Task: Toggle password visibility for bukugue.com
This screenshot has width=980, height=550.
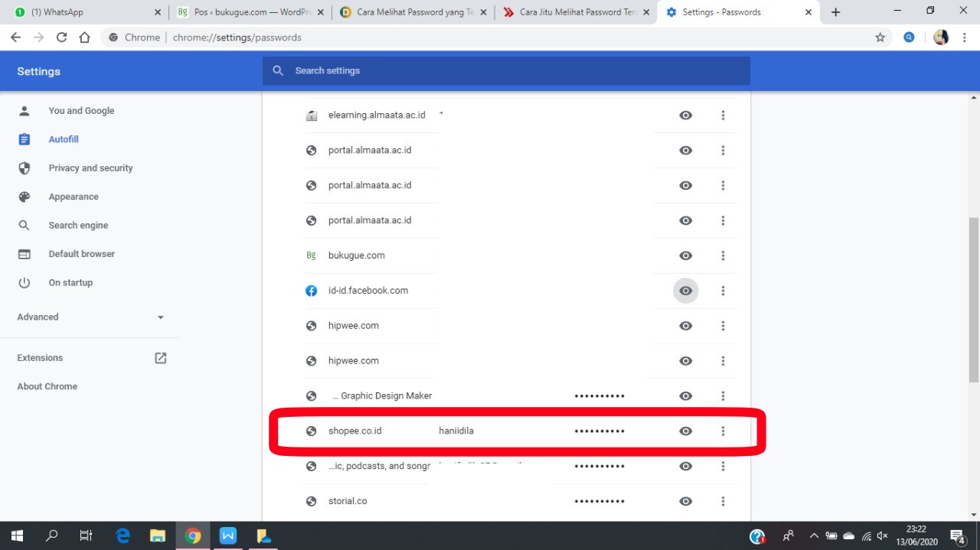Action: (685, 255)
